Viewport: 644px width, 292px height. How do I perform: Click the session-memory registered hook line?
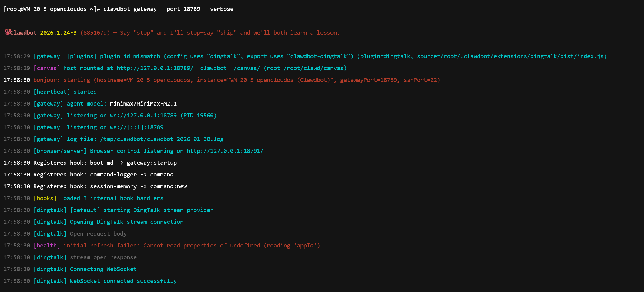coord(110,186)
